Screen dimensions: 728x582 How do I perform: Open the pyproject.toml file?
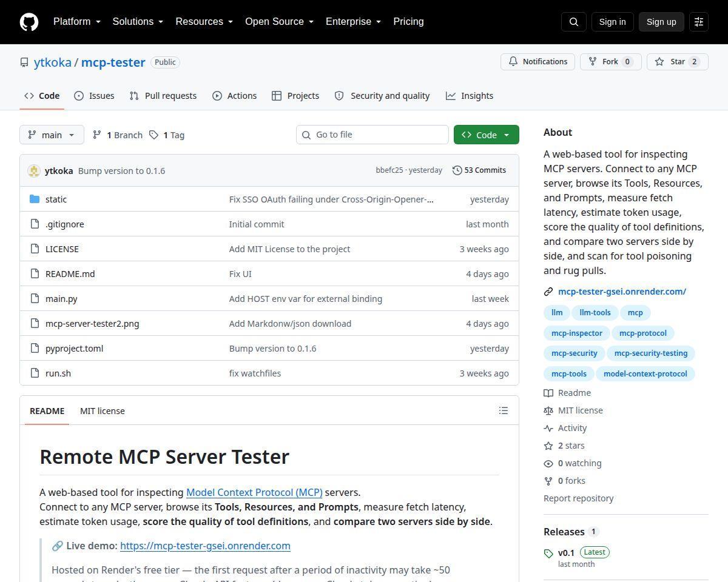tap(75, 349)
